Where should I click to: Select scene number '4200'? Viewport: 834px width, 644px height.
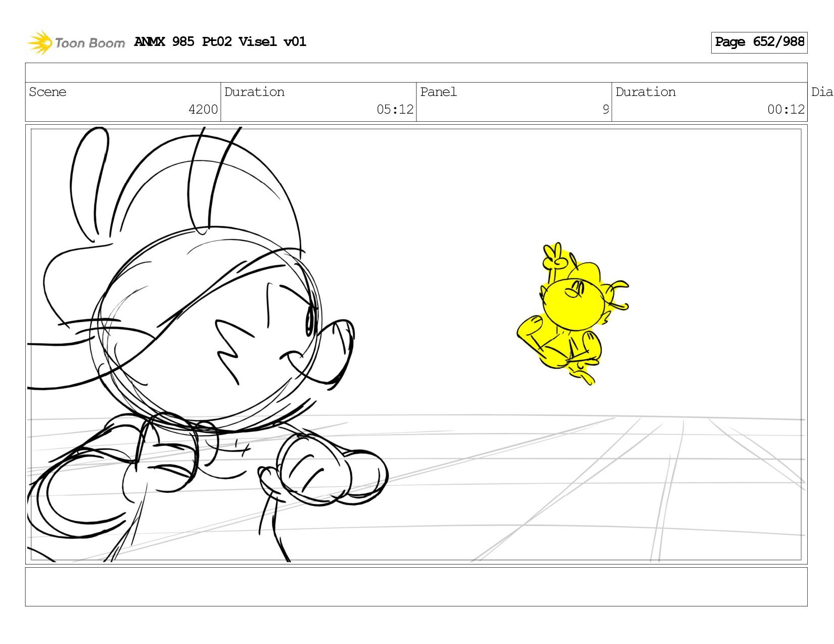[203, 109]
